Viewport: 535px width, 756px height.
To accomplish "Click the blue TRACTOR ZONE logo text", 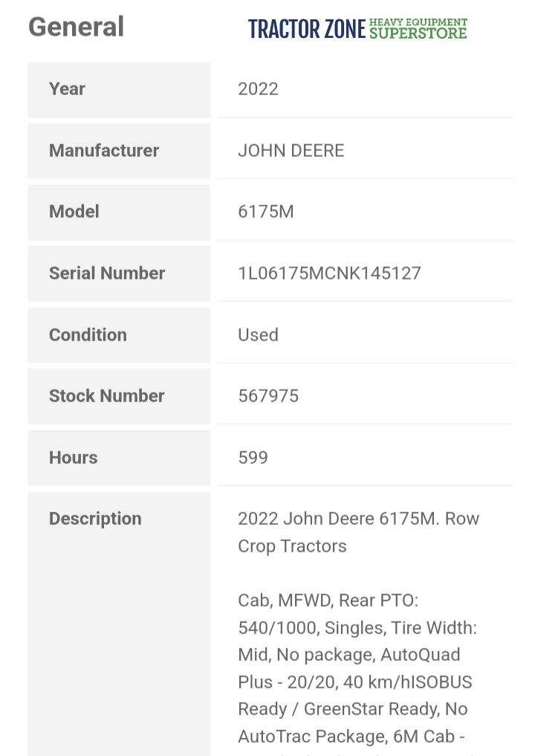I will tap(307, 29).
